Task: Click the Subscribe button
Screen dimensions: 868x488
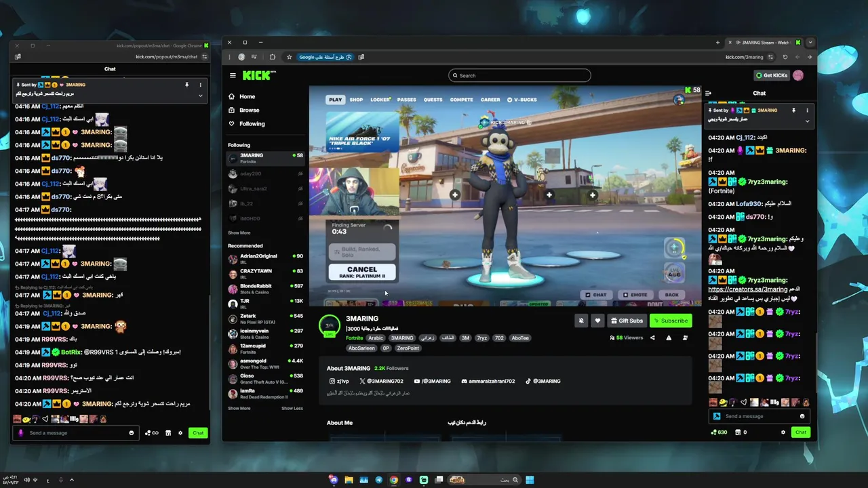Action: click(x=671, y=321)
